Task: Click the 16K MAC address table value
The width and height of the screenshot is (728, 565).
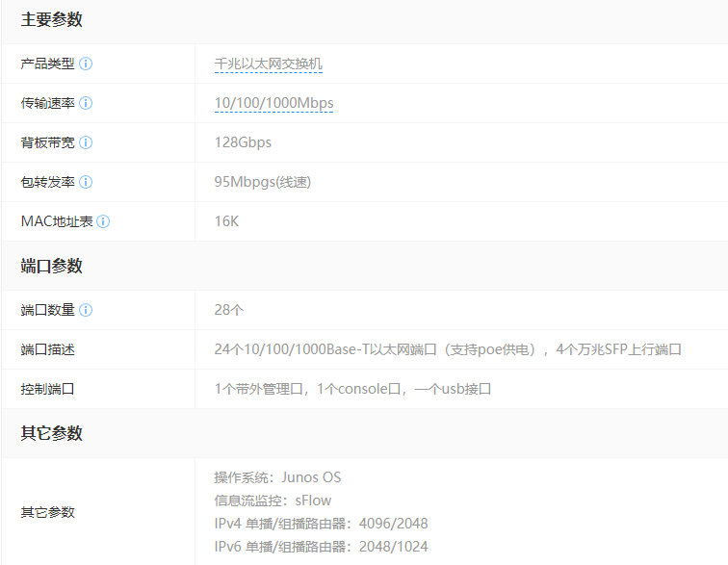Action: click(x=226, y=221)
